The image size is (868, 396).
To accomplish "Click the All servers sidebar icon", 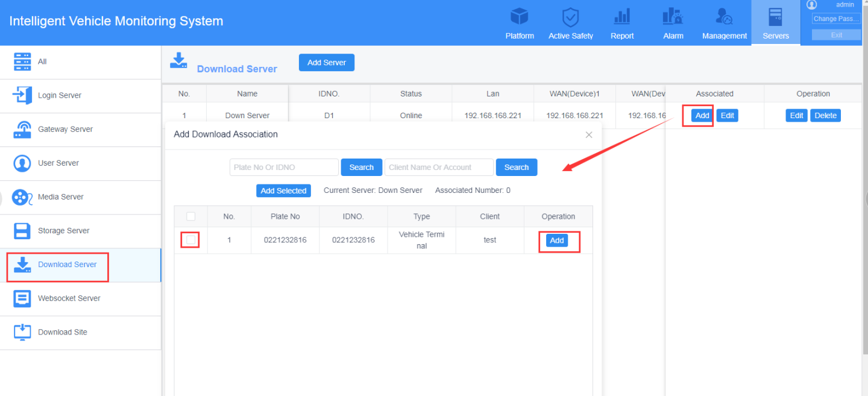I will pos(22,61).
